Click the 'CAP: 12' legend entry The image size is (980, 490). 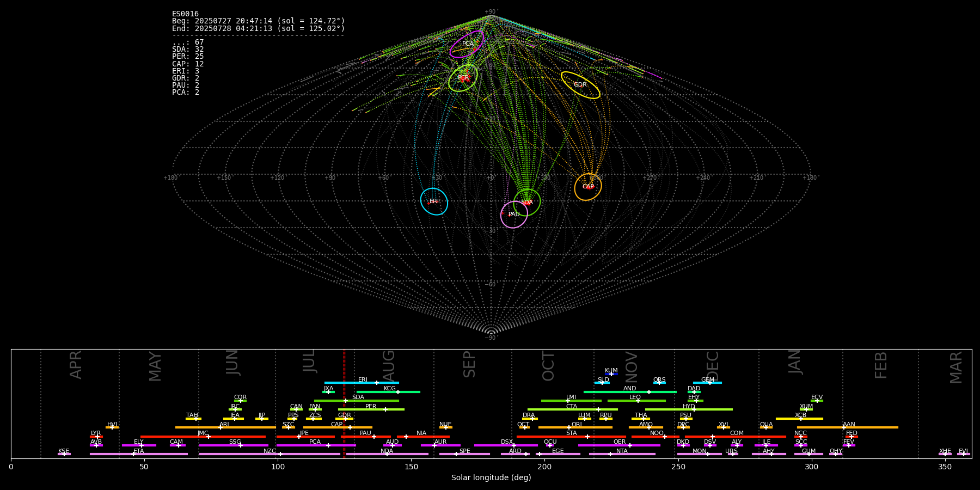[188, 64]
